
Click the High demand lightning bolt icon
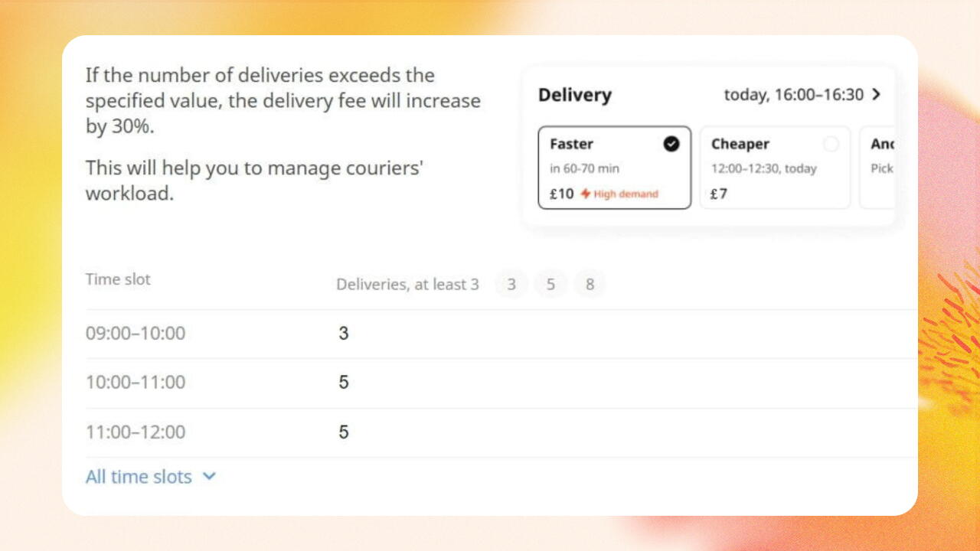point(586,194)
